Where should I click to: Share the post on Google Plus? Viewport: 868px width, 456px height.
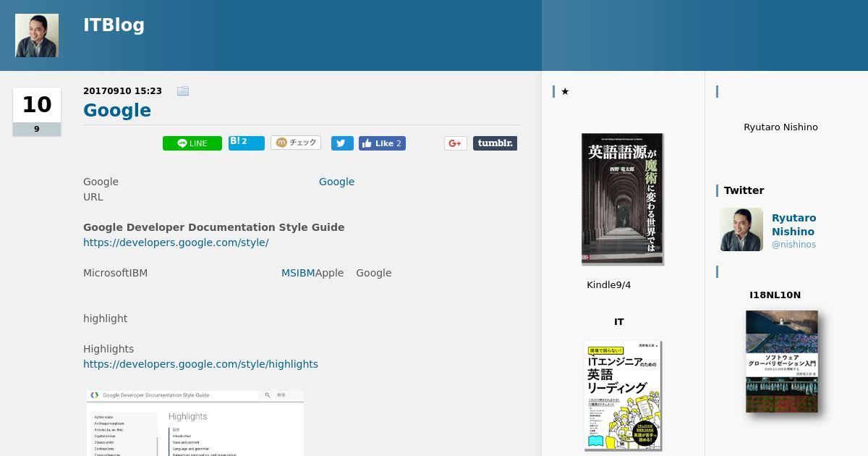[456, 143]
